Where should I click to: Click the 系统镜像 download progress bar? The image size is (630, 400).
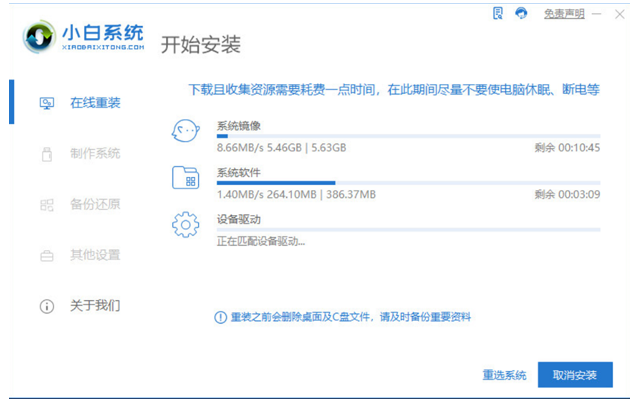click(408, 136)
